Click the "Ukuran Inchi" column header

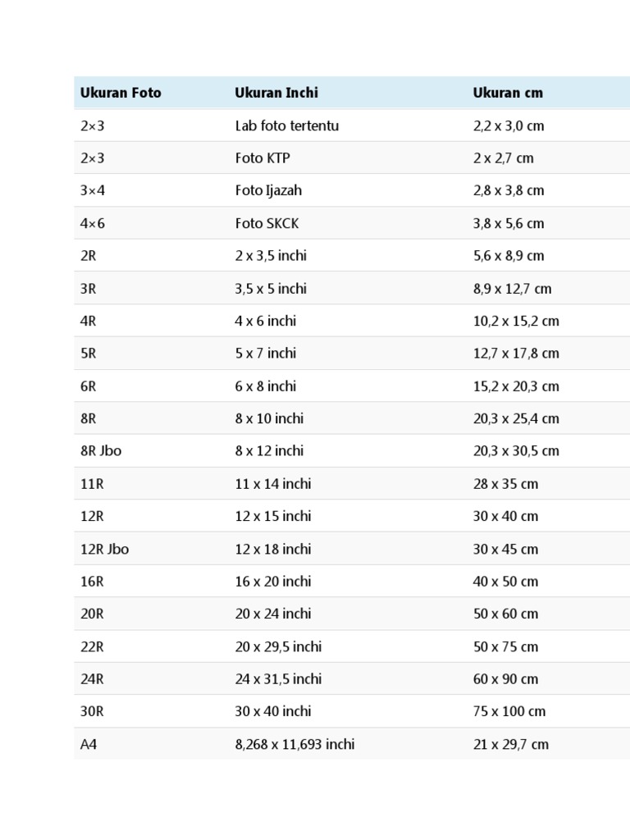[x=276, y=93]
